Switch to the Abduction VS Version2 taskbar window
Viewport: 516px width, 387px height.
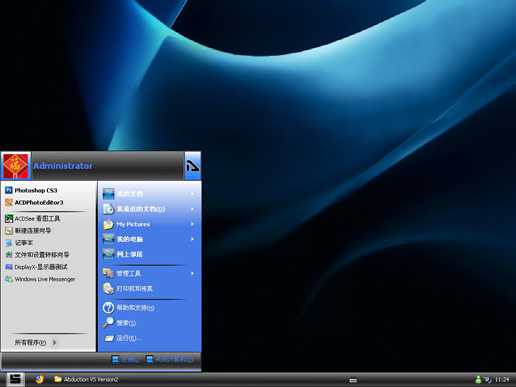tap(86, 379)
